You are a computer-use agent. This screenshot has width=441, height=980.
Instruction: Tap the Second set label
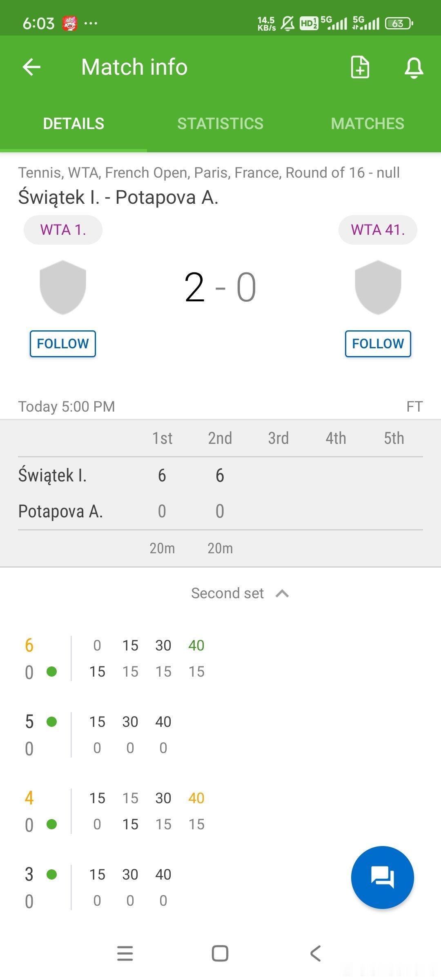click(227, 593)
